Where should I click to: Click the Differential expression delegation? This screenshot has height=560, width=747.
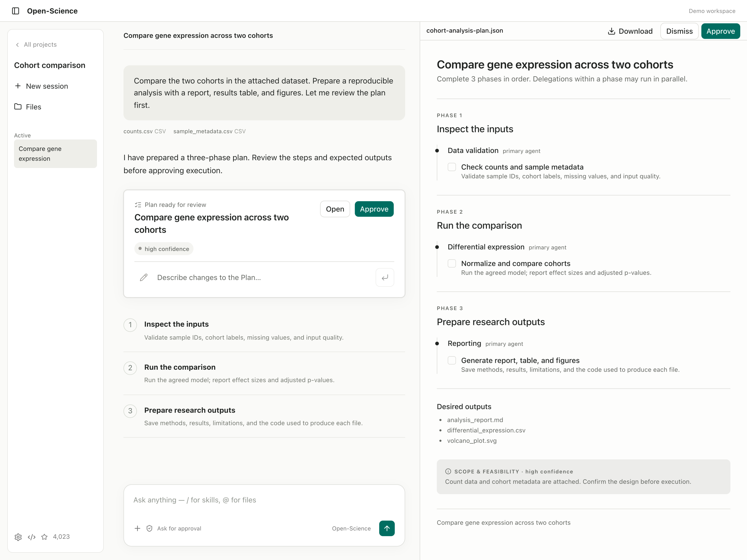(x=486, y=247)
